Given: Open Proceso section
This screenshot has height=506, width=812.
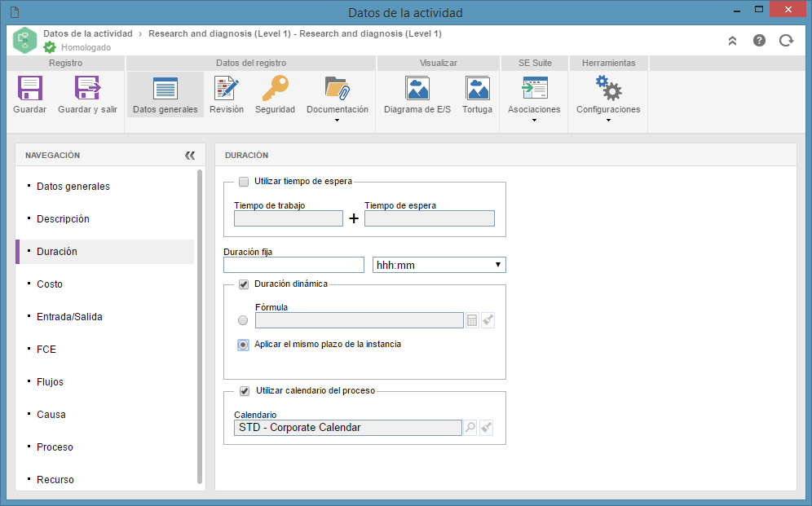Looking at the screenshot, I should tap(55, 447).
